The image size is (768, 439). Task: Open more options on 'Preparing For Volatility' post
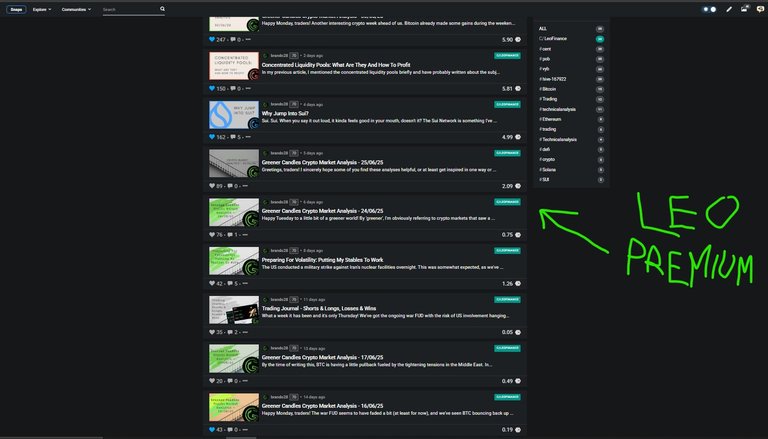(245, 284)
